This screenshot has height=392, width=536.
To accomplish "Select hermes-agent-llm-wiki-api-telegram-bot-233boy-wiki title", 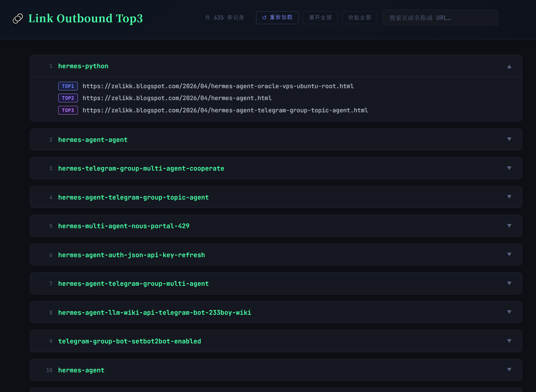I will point(154,313).
